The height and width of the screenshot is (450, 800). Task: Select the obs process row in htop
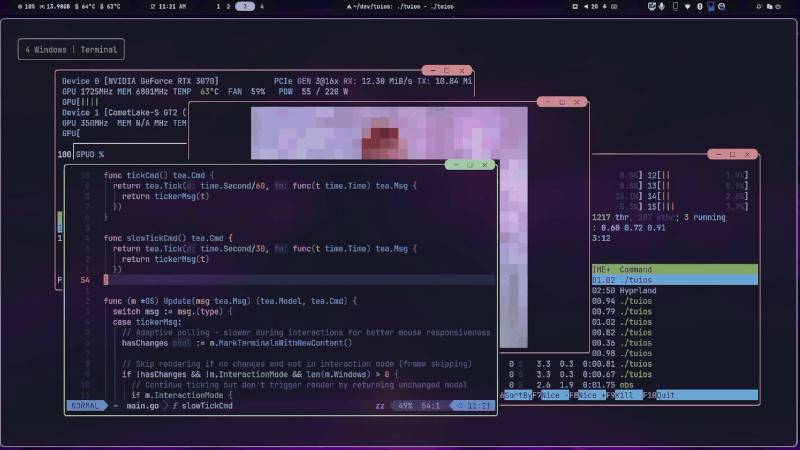[631, 385]
